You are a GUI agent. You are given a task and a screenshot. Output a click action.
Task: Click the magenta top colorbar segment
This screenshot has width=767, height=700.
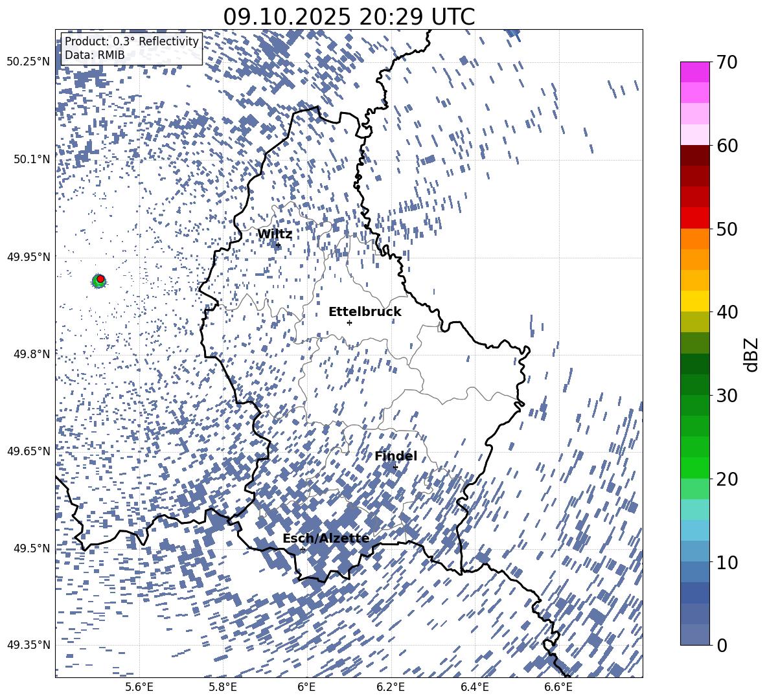click(x=694, y=73)
